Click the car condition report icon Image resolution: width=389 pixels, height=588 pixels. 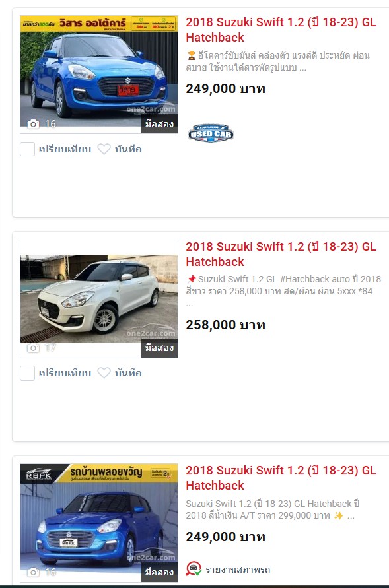[194, 569]
